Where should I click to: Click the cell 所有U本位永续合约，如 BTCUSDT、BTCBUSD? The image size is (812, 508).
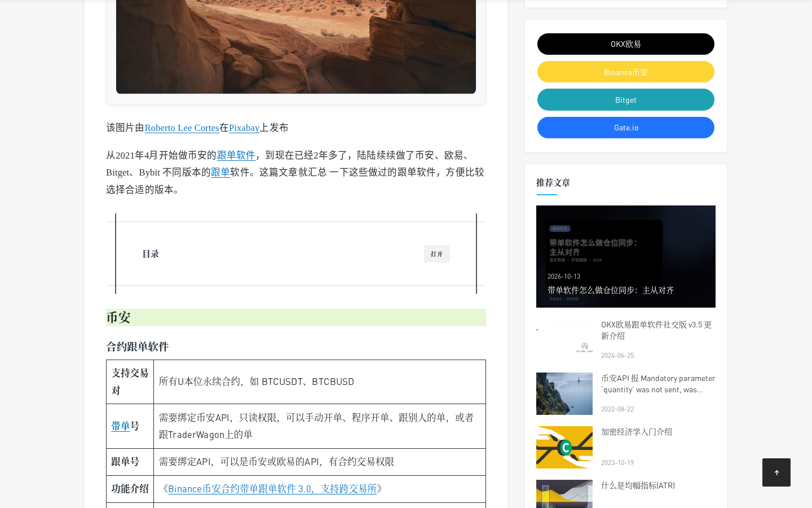click(x=320, y=382)
